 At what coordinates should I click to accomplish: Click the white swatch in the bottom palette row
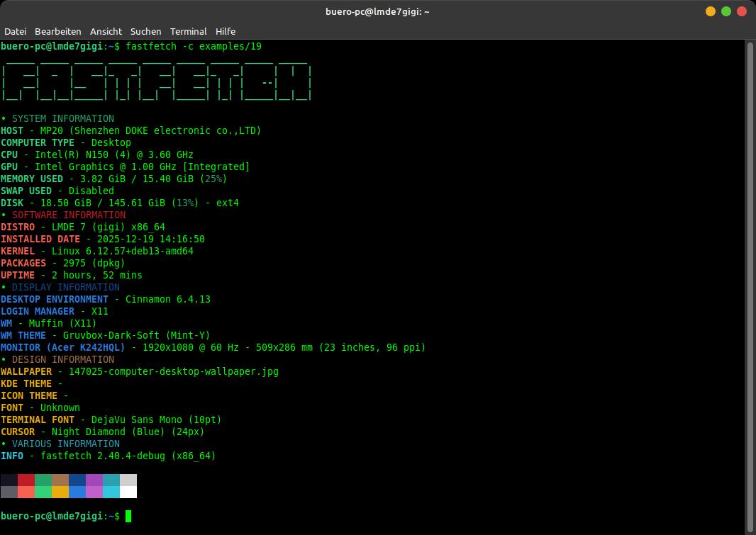pos(128,492)
